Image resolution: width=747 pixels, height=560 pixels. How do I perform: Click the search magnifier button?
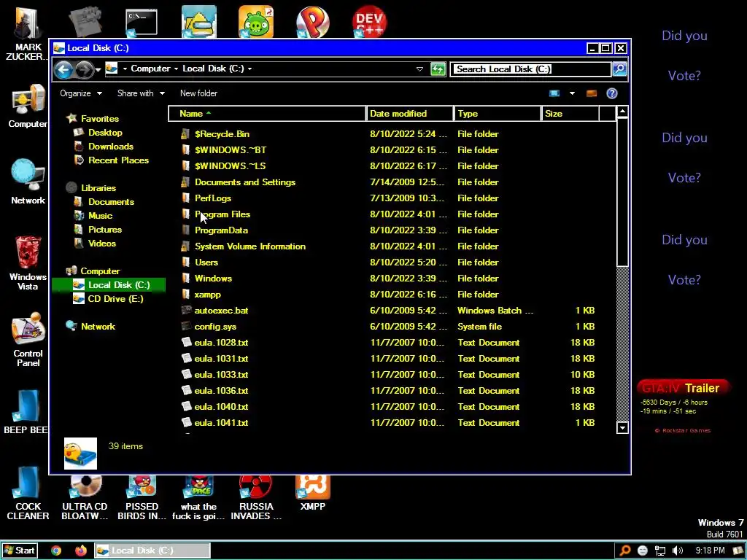click(x=619, y=69)
